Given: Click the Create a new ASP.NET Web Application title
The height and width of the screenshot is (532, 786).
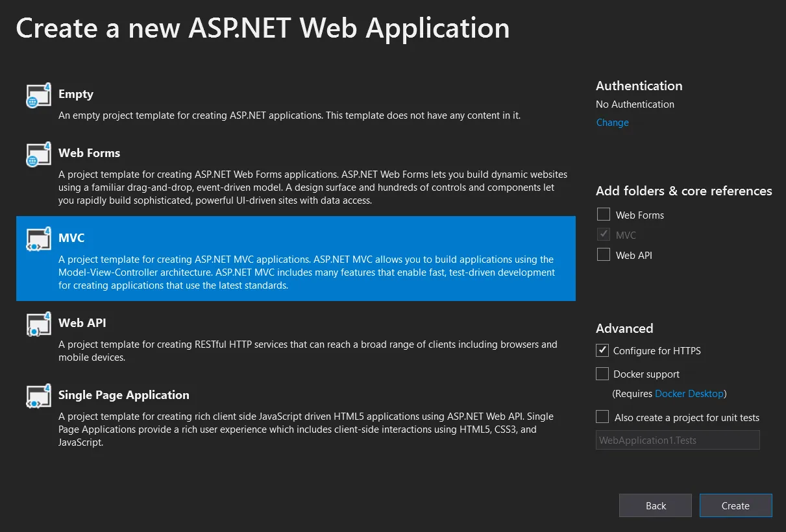Looking at the screenshot, I should [x=263, y=29].
